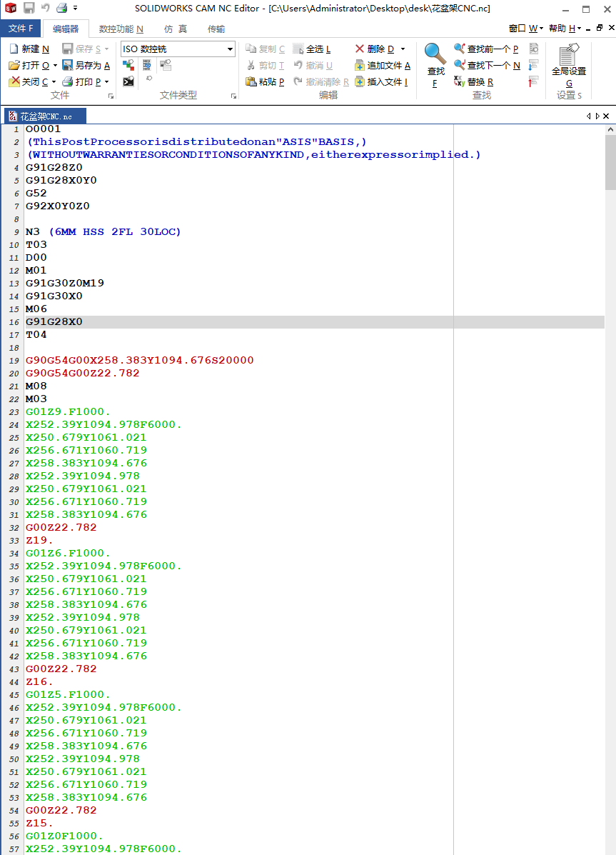Click Save As (另存为) icon

[68, 66]
